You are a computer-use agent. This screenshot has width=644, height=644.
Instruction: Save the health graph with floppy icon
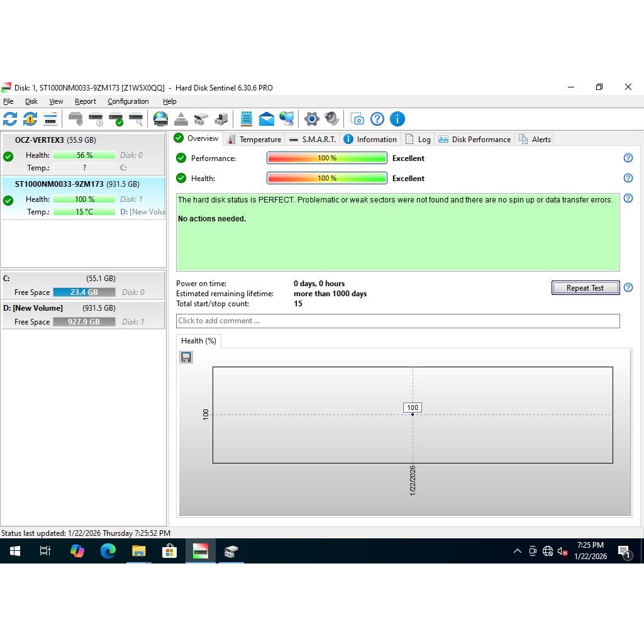point(186,357)
